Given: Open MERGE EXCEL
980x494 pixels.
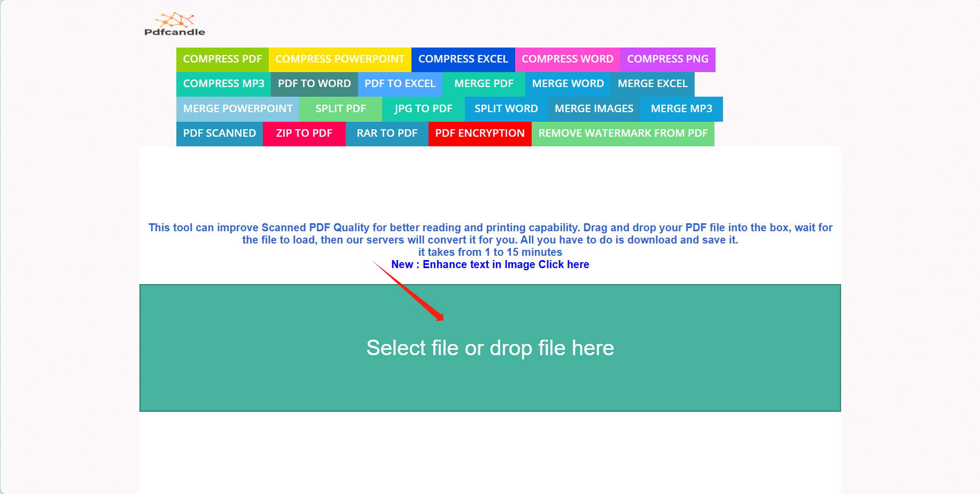Looking at the screenshot, I should 652,84.
